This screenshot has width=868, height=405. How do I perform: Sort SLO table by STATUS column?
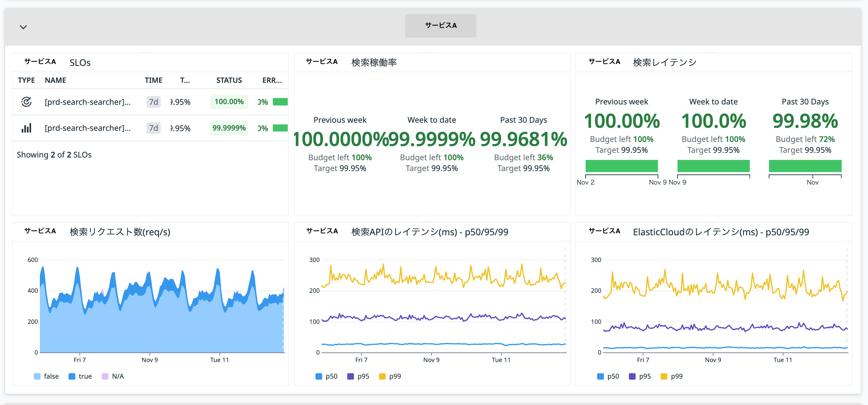coord(229,80)
